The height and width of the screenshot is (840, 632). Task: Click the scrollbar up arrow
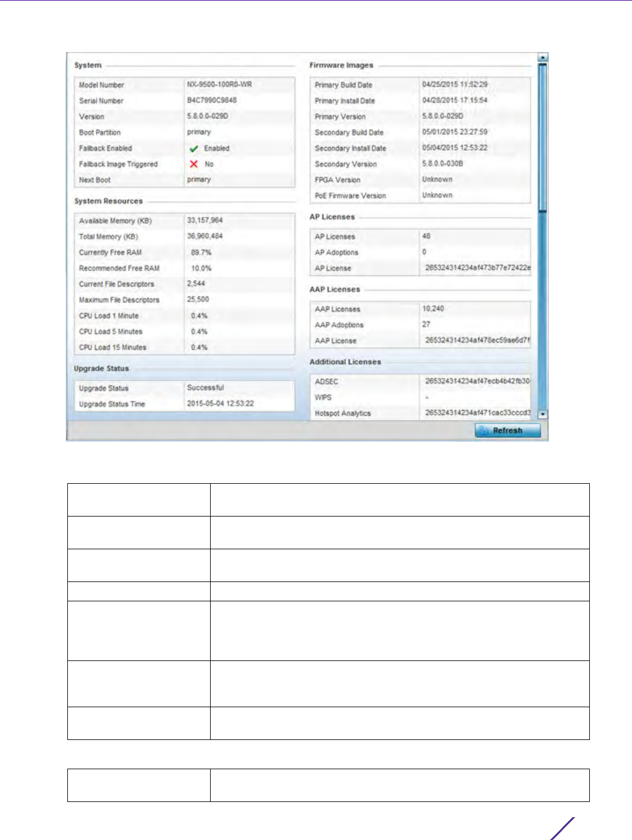pos(542,57)
